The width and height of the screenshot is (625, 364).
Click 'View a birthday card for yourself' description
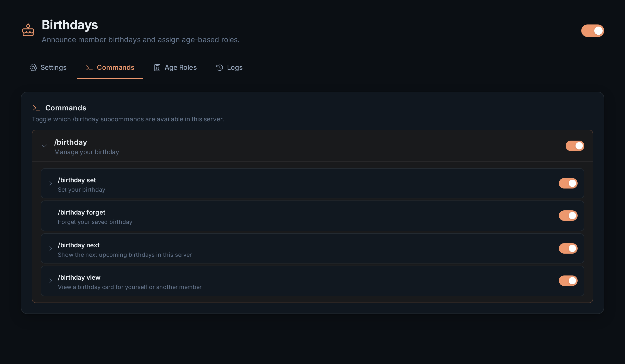tap(130, 287)
